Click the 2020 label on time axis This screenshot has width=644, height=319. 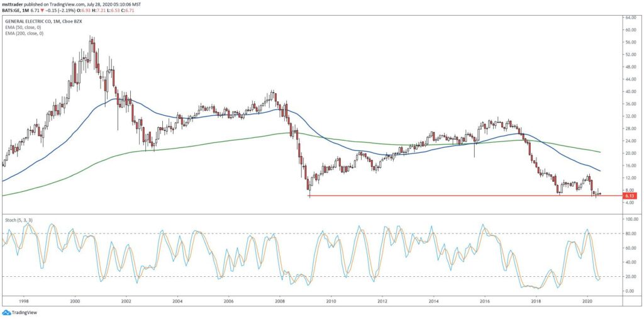[x=587, y=301]
